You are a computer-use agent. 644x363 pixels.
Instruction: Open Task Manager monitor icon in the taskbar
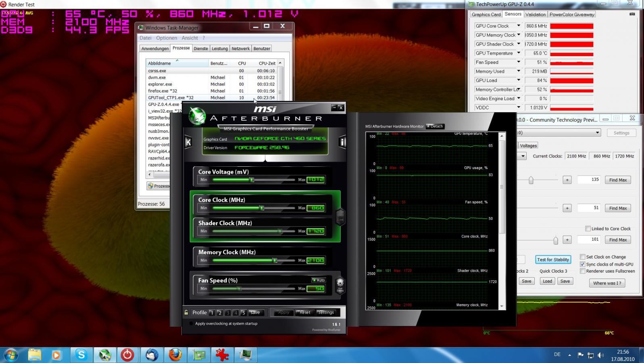pyautogui.click(x=245, y=355)
